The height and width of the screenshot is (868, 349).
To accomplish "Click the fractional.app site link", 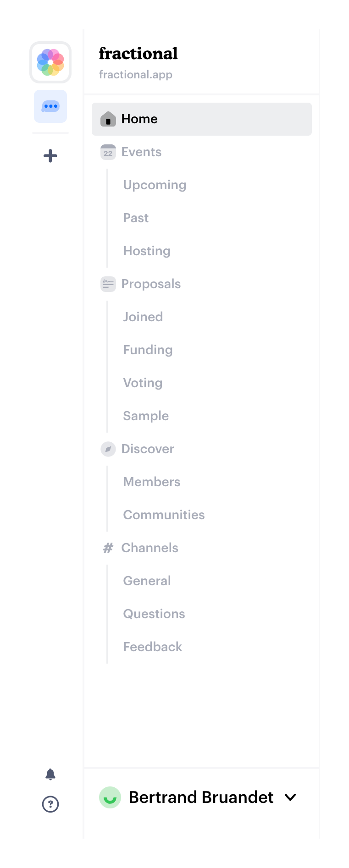I will [135, 74].
